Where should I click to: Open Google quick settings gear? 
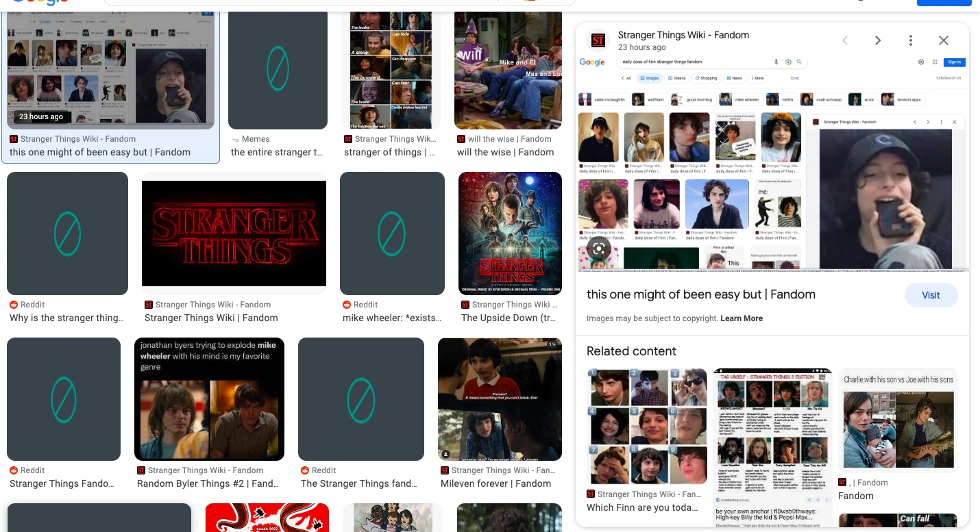pyautogui.click(x=921, y=62)
